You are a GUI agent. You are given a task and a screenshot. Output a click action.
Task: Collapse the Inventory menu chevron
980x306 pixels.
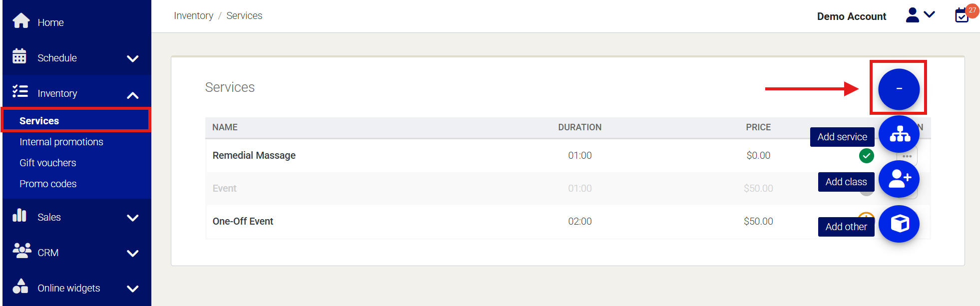132,95
